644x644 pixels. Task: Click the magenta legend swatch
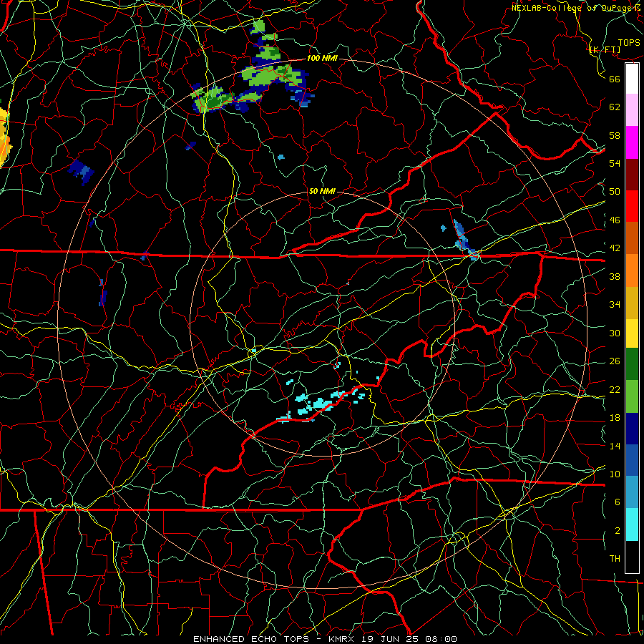[x=632, y=142]
